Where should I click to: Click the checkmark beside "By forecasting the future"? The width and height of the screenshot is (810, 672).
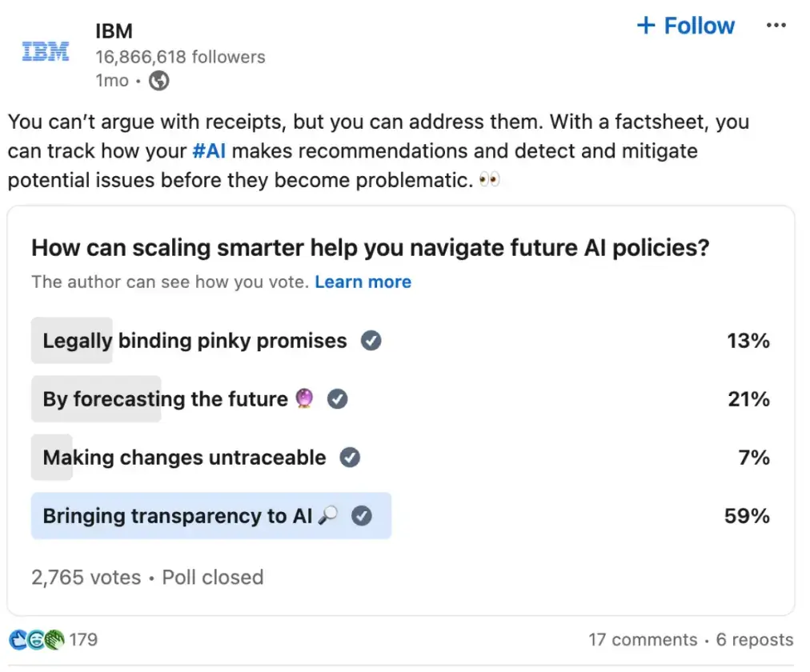[x=337, y=398]
